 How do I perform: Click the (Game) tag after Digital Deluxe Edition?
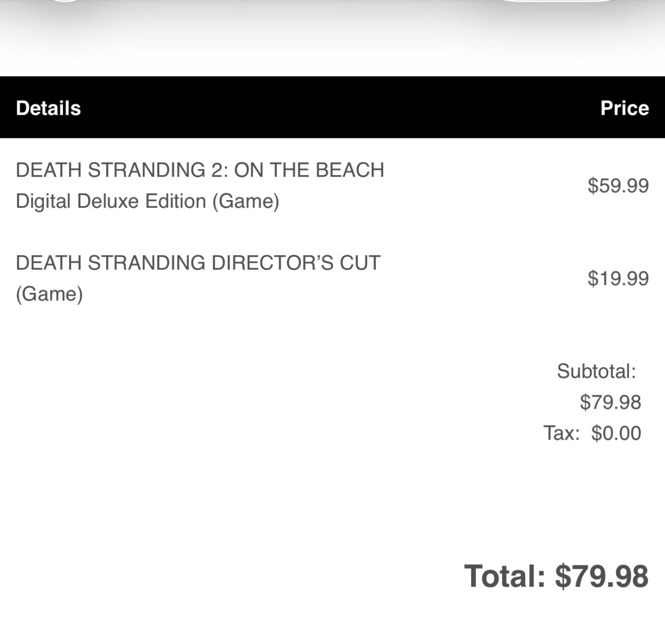coord(245,201)
